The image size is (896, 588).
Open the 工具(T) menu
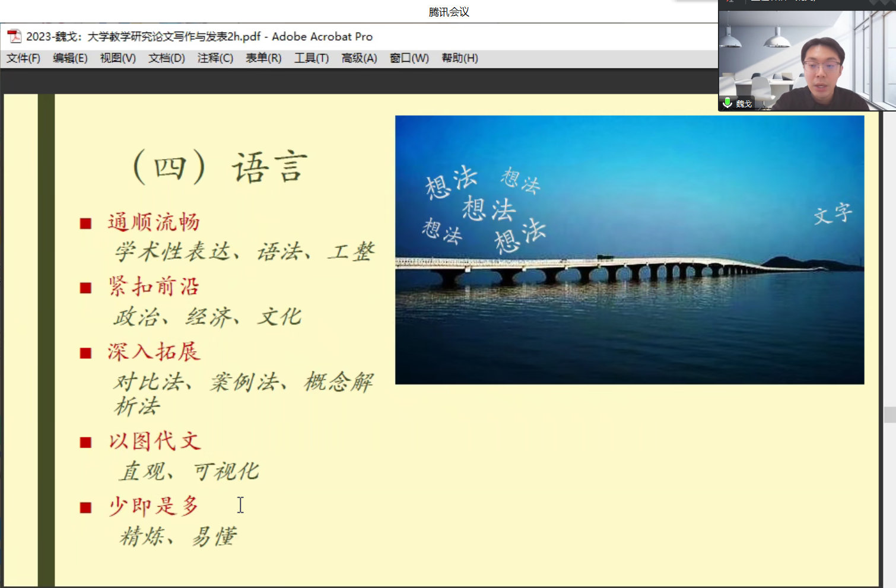[311, 58]
